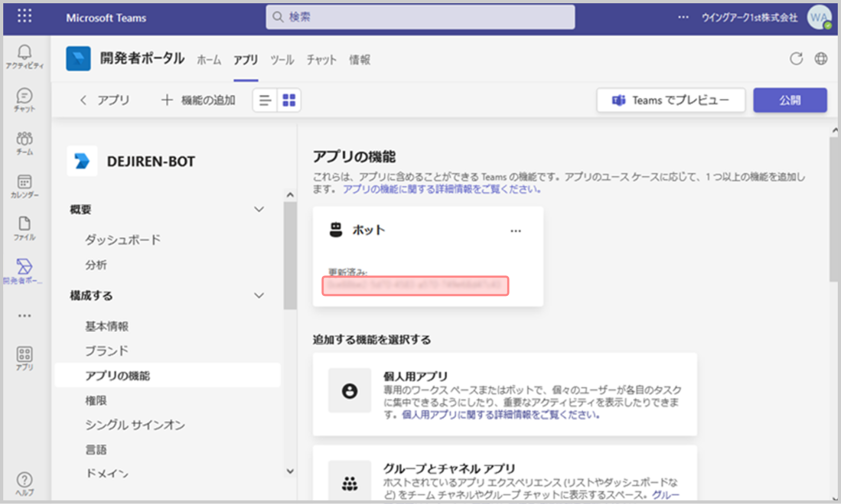Open the Teams icon in sidebar

pyautogui.click(x=24, y=142)
